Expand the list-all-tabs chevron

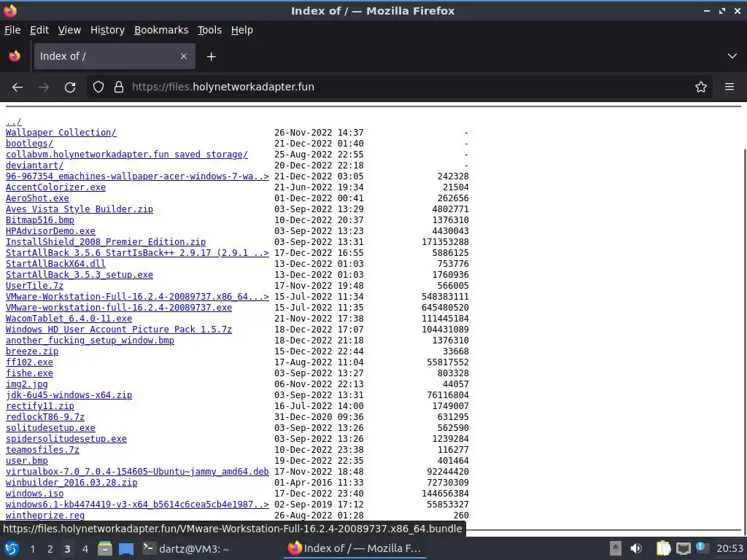pos(732,56)
